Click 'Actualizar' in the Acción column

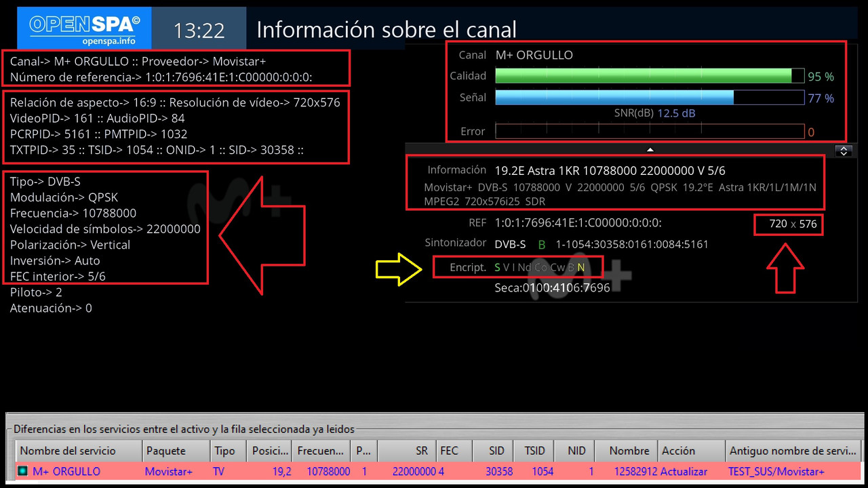[684, 471]
